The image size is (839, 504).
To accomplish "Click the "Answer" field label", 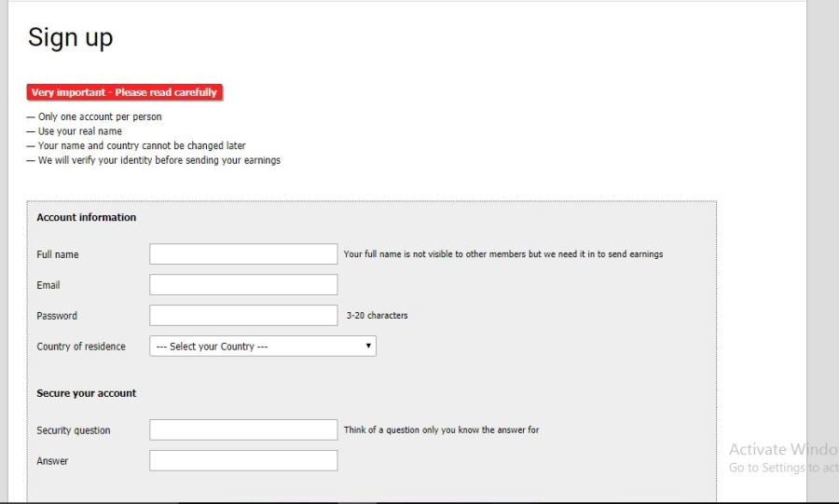I will (52, 461).
